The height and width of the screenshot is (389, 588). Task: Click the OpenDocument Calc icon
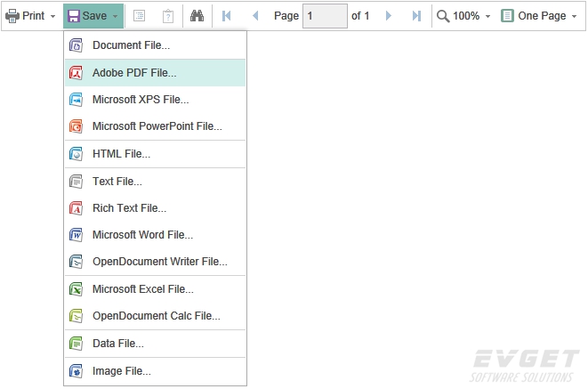[77, 316]
